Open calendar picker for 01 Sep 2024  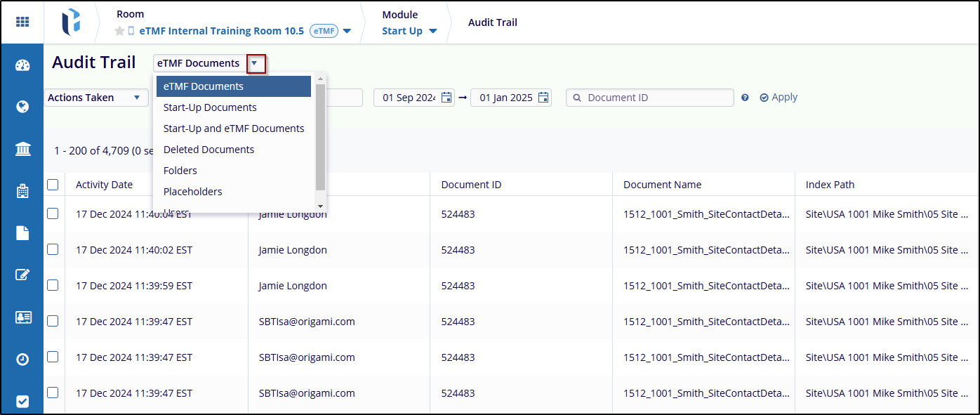(x=446, y=98)
